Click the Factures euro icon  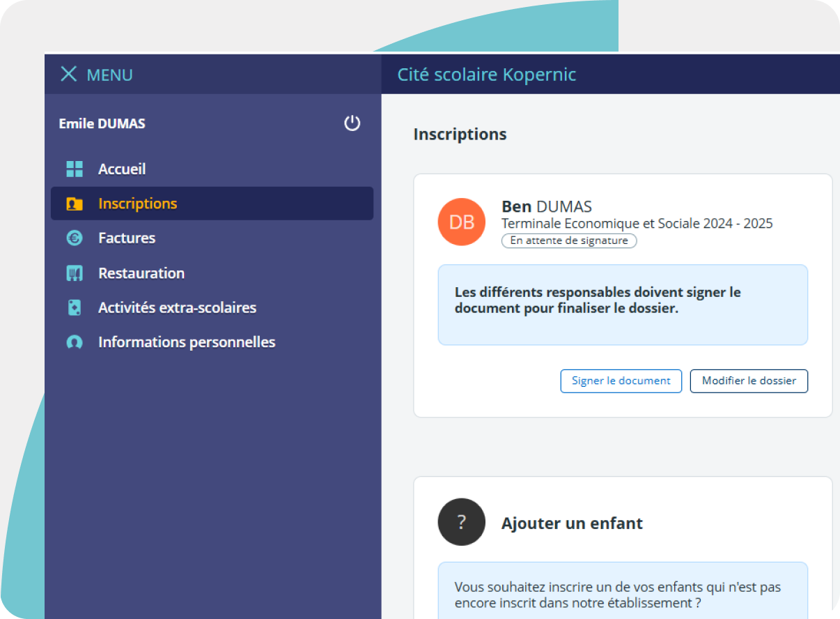(x=75, y=238)
